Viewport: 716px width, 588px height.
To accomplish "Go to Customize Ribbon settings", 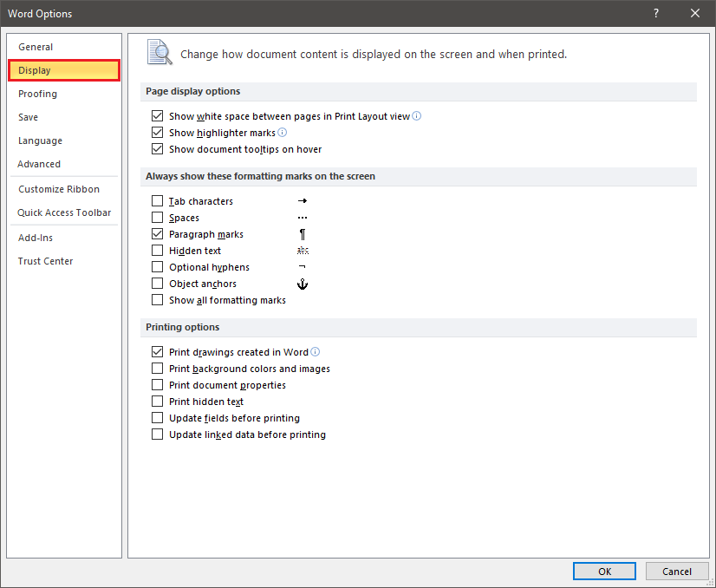I will pyautogui.click(x=59, y=189).
